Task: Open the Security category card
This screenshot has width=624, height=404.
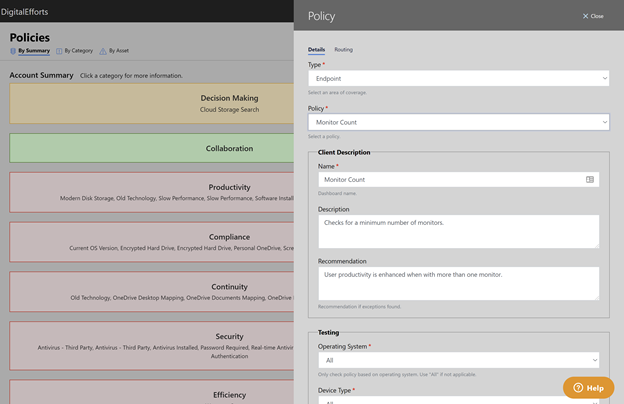Action: [x=152, y=346]
